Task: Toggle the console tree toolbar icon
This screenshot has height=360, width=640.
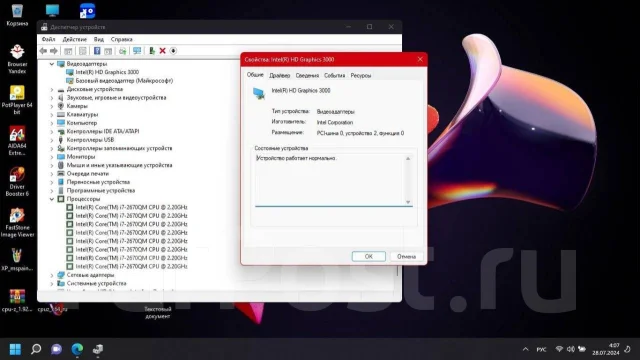Action: coord(68,51)
